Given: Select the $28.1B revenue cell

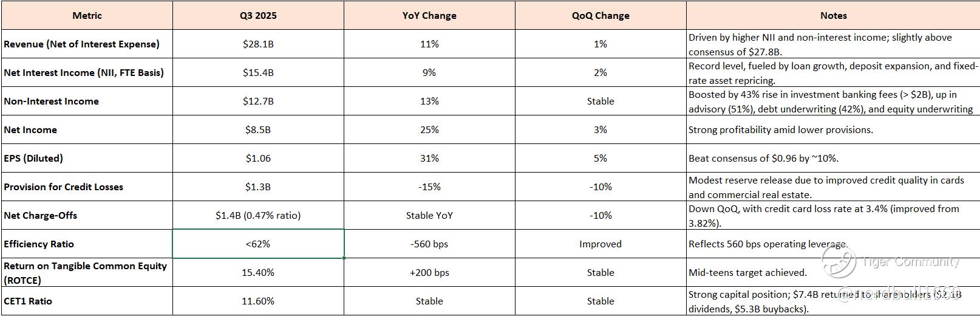Looking at the screenshot, I should (x=258, y=44).
